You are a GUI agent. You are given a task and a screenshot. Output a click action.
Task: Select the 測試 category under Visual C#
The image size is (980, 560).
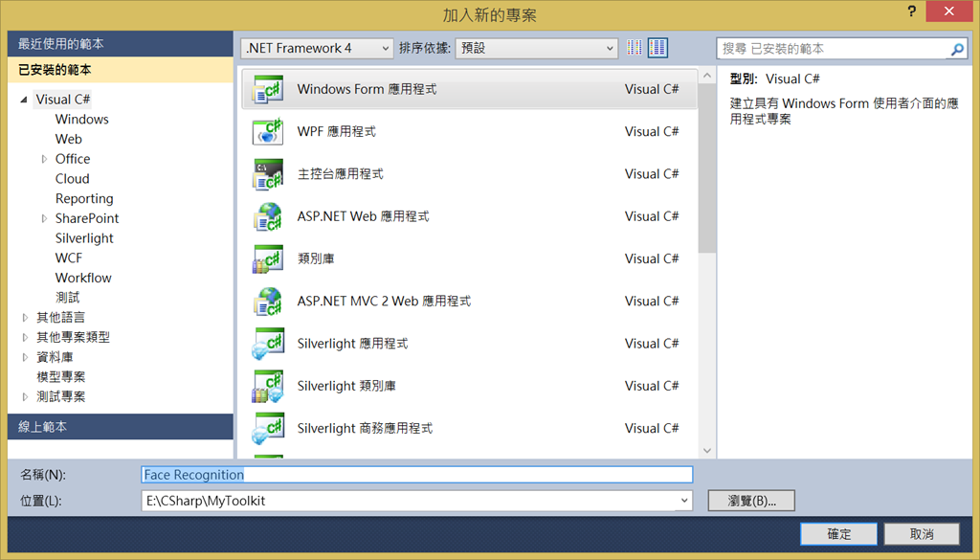[68, 298]
